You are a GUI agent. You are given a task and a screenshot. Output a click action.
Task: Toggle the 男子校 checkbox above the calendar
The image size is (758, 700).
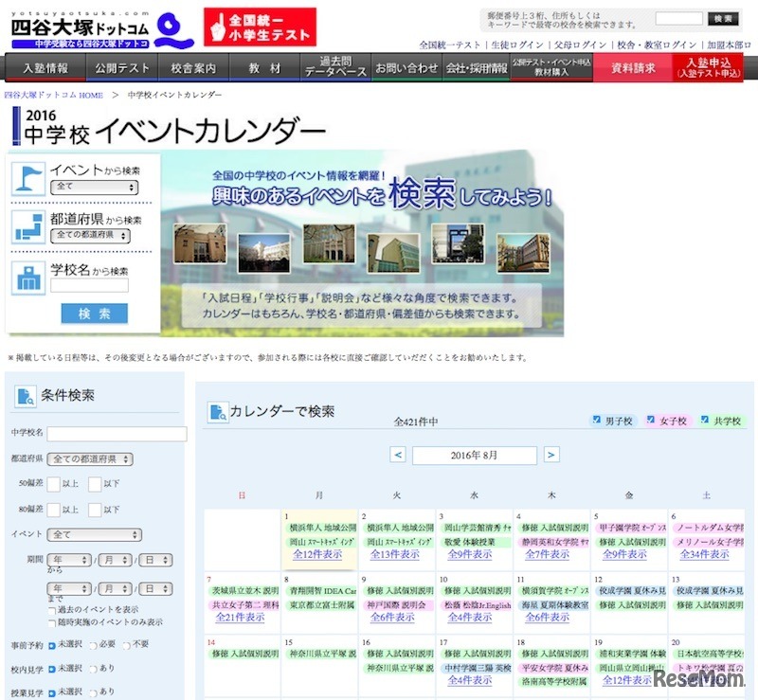point(595,419)
